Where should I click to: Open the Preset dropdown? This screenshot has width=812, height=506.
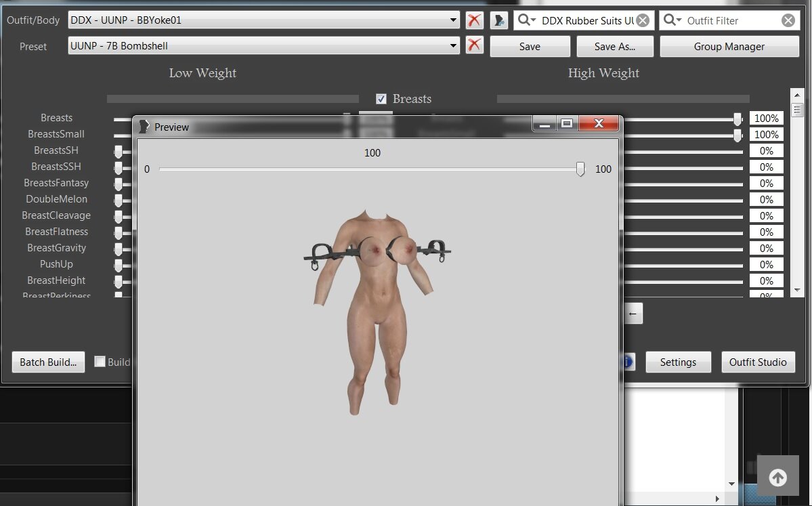click(263, 45)
